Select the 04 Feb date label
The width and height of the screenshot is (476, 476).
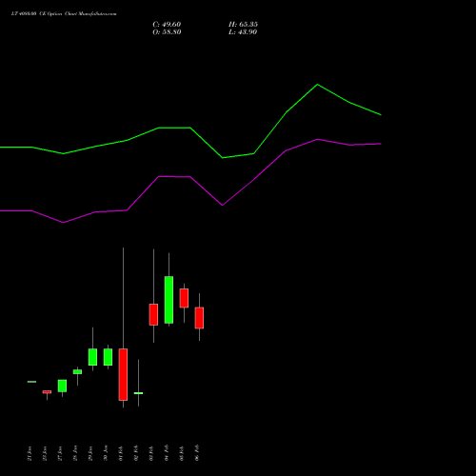[167, 453]
